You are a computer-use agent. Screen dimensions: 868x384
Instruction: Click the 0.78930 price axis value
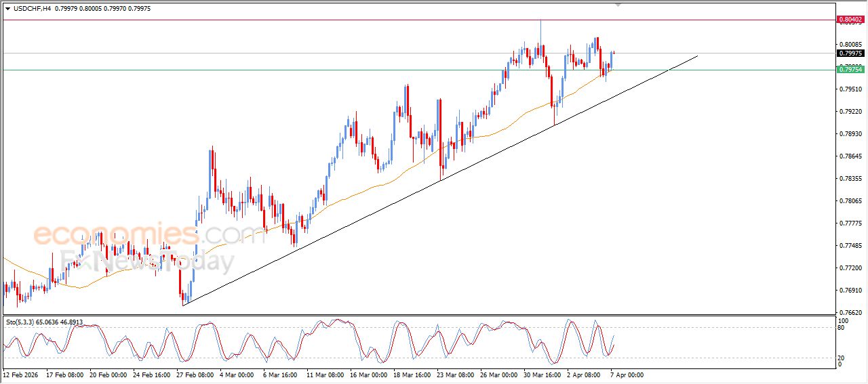[850, 133]
